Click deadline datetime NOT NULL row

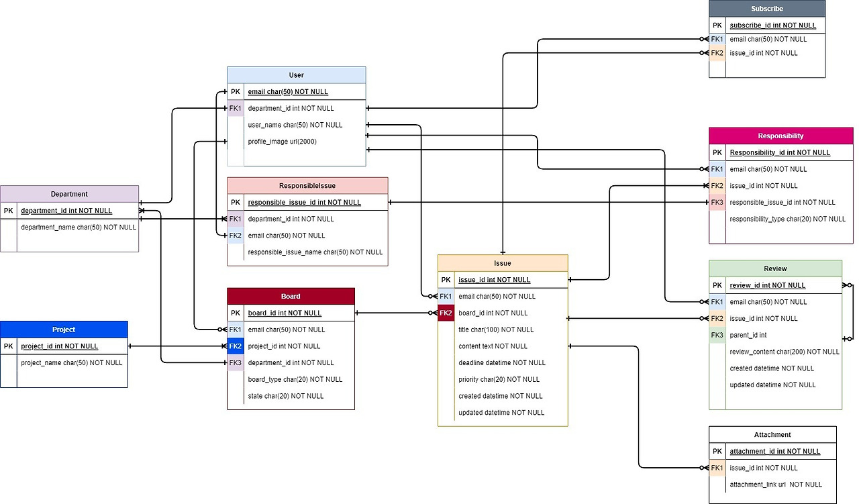(x=503, y=363)
